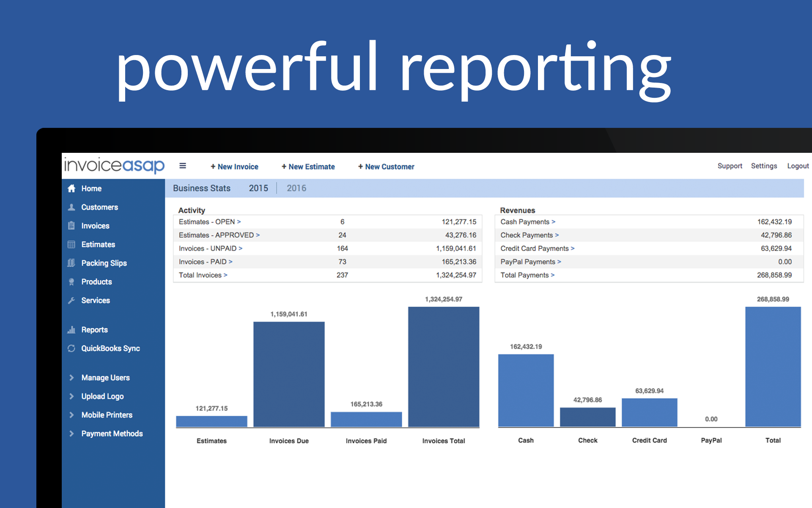This screenshot has width=812, height=508.
Task: Expand the Manage Users section
Action: pyautogui.click(x=71, y=377)
